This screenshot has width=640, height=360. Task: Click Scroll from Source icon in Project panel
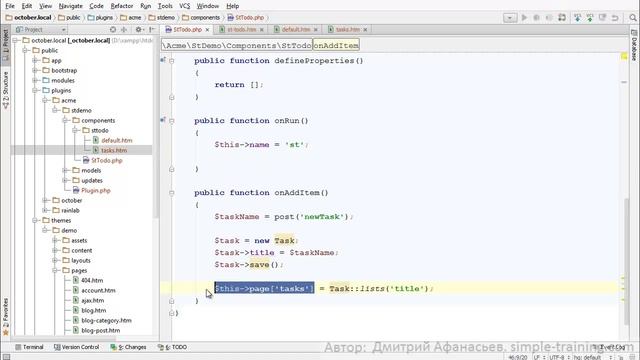[113, 29]
